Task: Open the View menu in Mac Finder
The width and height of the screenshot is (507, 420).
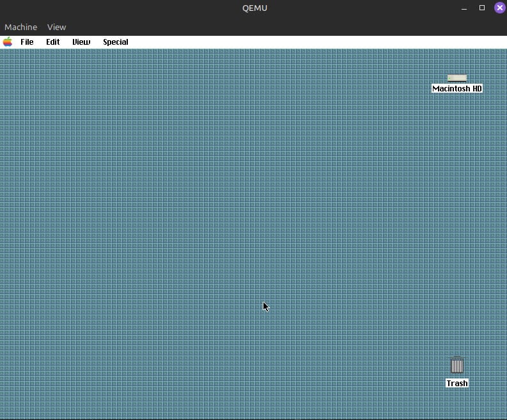Action: pos(81,42)
